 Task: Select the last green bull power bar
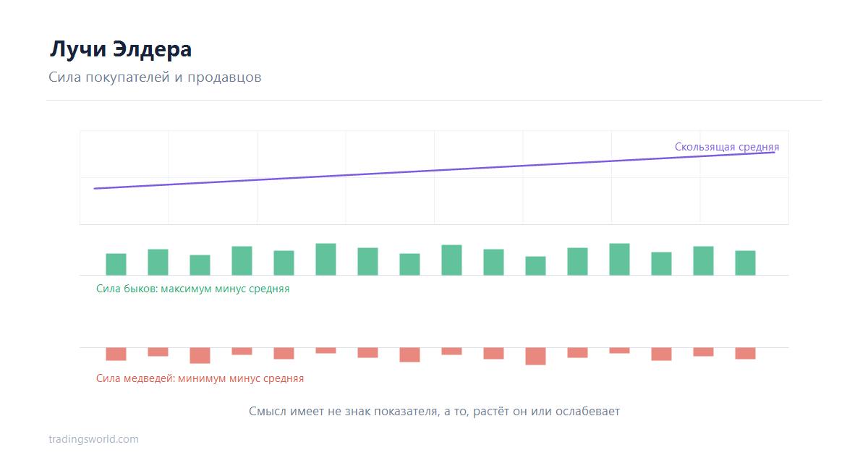pyautogui.click(x=745, y=263)
